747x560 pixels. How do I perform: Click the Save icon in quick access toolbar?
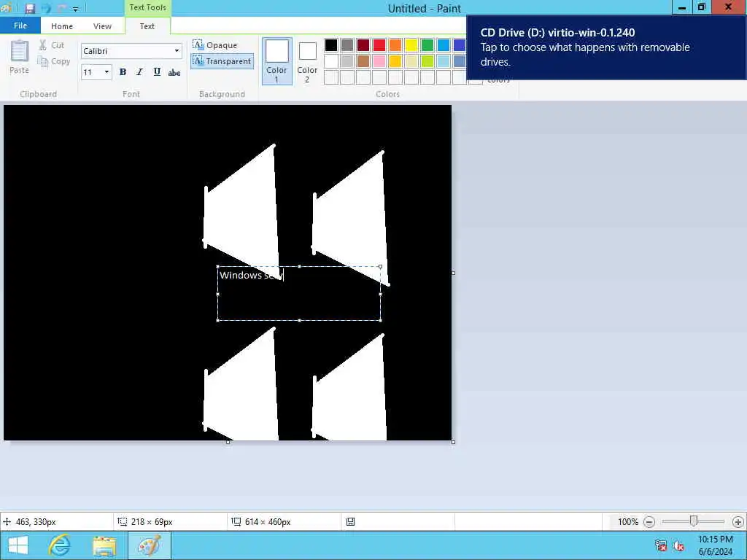(x=30, y=9)
